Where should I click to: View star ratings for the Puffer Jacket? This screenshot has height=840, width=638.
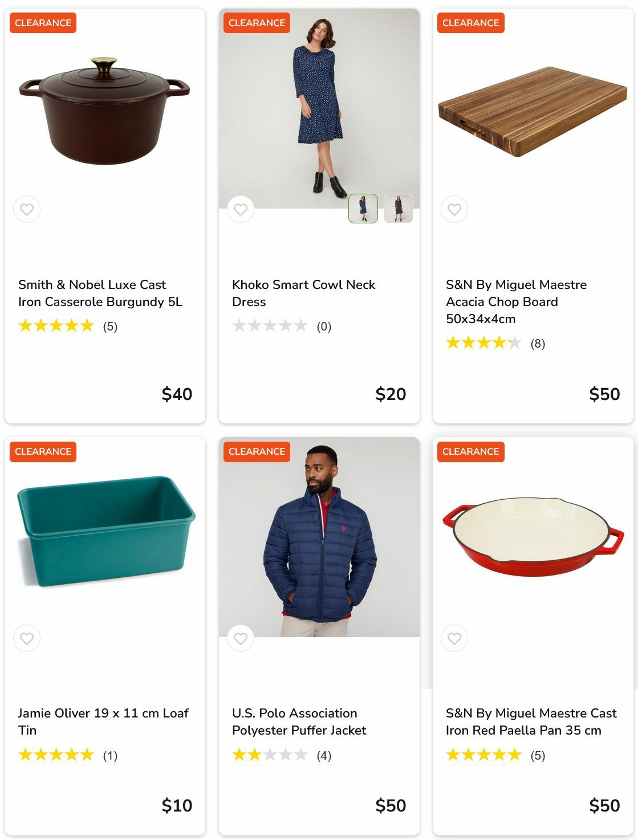pos(270,755)
